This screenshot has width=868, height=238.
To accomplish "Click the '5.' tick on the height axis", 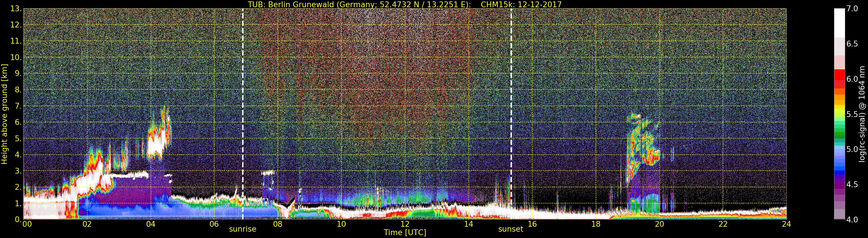I will pyautogui.click(x=18, y=138).
